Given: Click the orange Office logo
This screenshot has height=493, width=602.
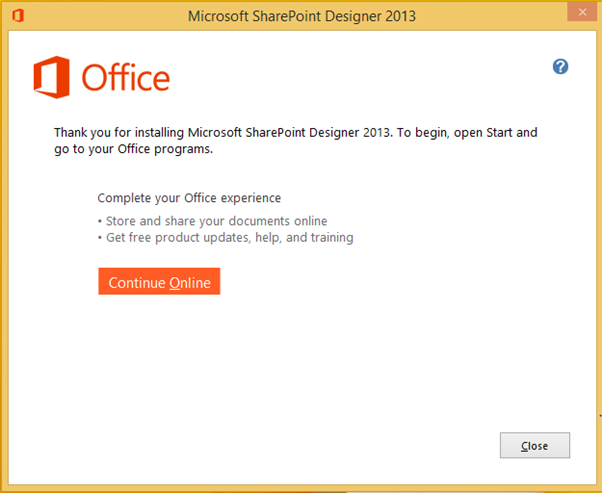Looking at the screenshot, I should pyautogui.click(x=102, y=77).
